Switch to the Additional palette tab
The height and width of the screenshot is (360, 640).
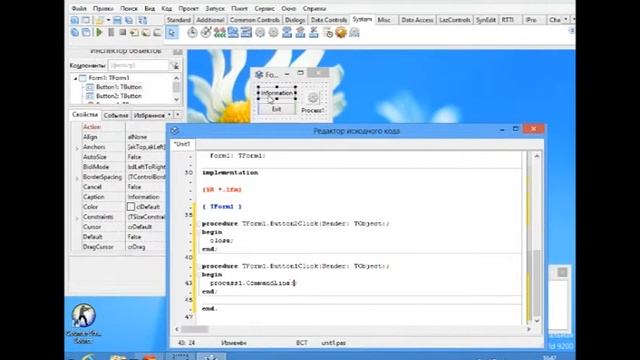click(210, 20)
